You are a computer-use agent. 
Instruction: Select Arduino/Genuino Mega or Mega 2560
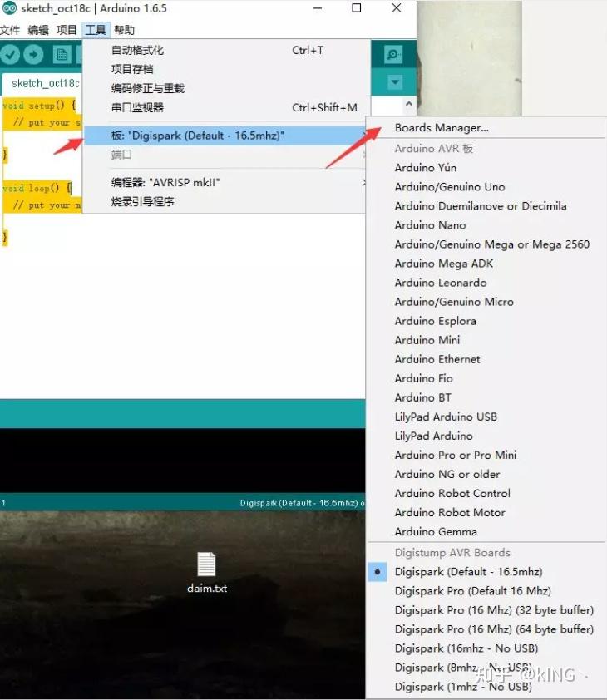pyautogui.click(x=486, y=244)
